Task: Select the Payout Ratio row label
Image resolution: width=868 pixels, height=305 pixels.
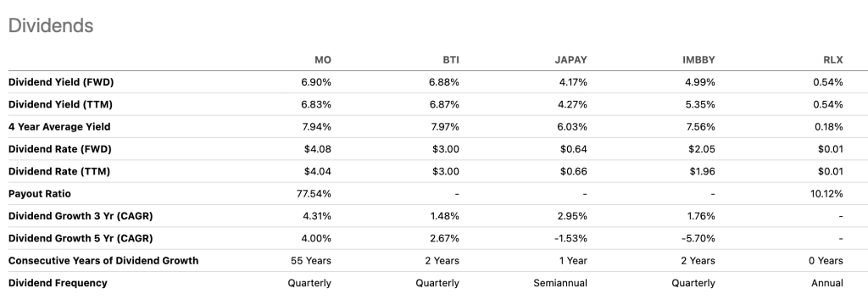Action: point(39,194)
